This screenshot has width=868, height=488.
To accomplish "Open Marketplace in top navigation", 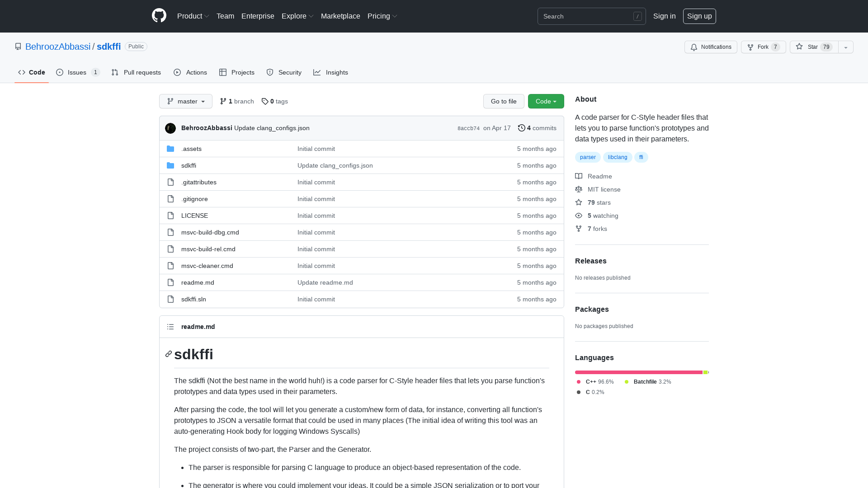I will click(340, 16).
